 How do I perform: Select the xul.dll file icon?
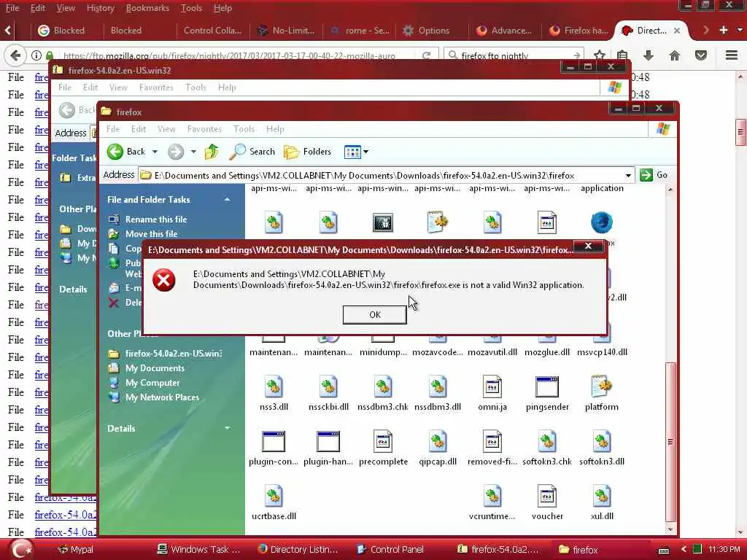coord(602,496)
